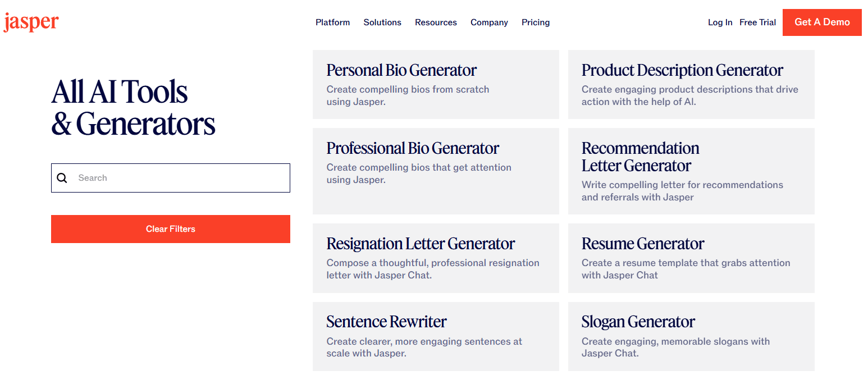Open the Platform menu
The width and height of the screenshot is (868, 375).
(x=332, y=22)
